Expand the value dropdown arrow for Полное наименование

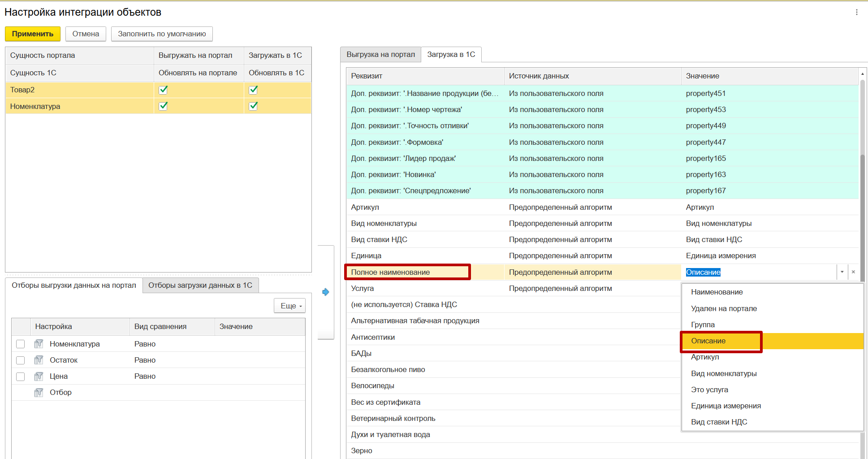click(x=842, y=272)
